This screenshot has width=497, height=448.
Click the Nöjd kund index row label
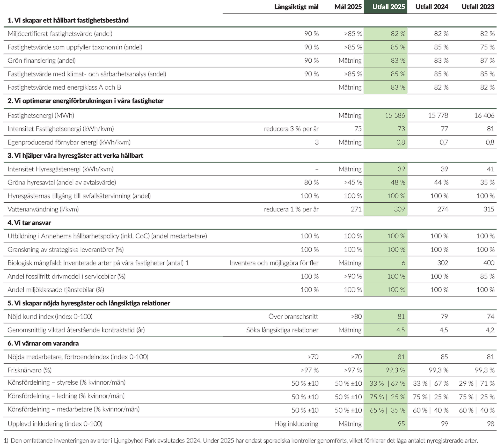[x=50, y=317]
